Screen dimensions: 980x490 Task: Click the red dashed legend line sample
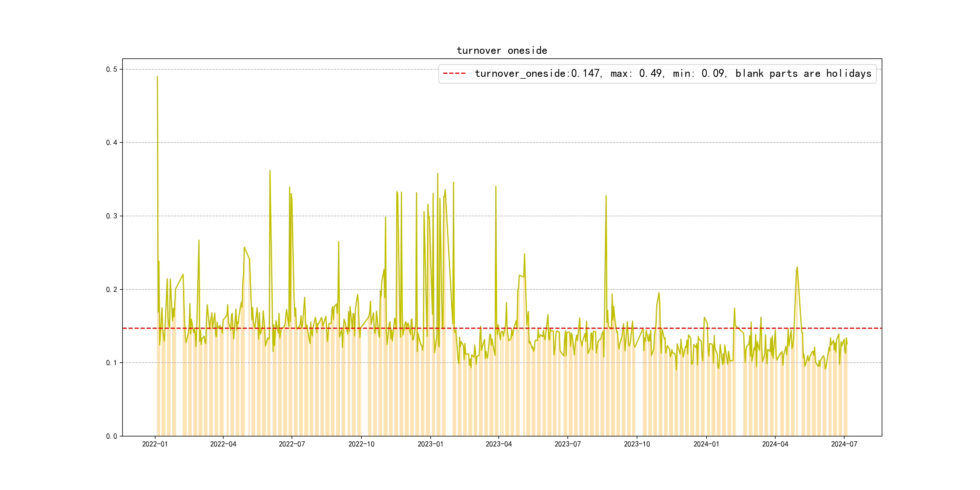pyautogui.click(x=454, y=73)
